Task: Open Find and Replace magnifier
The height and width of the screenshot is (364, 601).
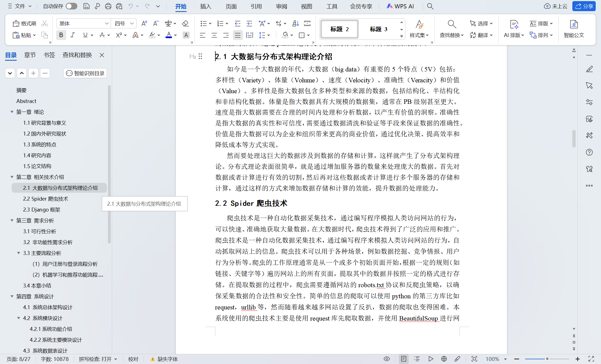Action: click(x=452, y=24)
